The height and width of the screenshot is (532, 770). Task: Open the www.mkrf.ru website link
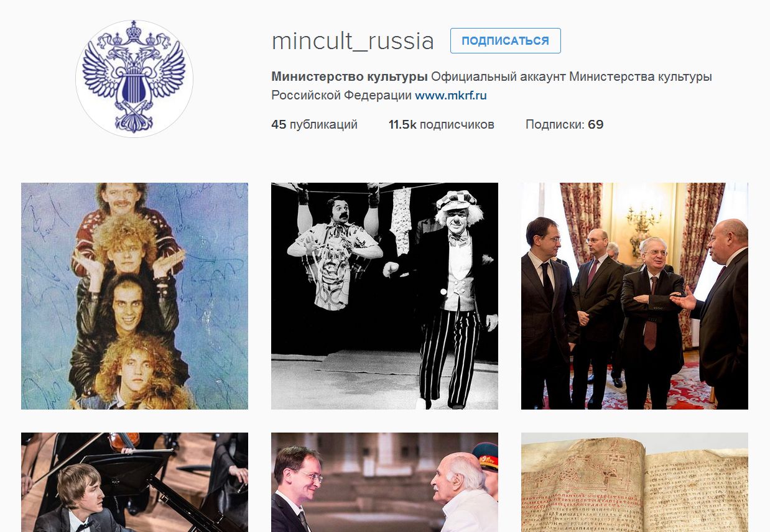click(451, 96)
